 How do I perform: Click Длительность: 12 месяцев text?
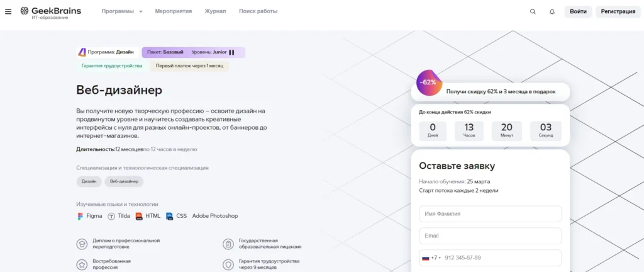(x=109, y=150)
